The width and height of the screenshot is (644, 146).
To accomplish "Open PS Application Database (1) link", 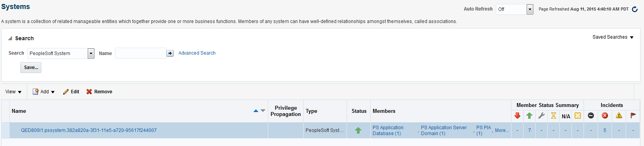I will coord(388,130).
